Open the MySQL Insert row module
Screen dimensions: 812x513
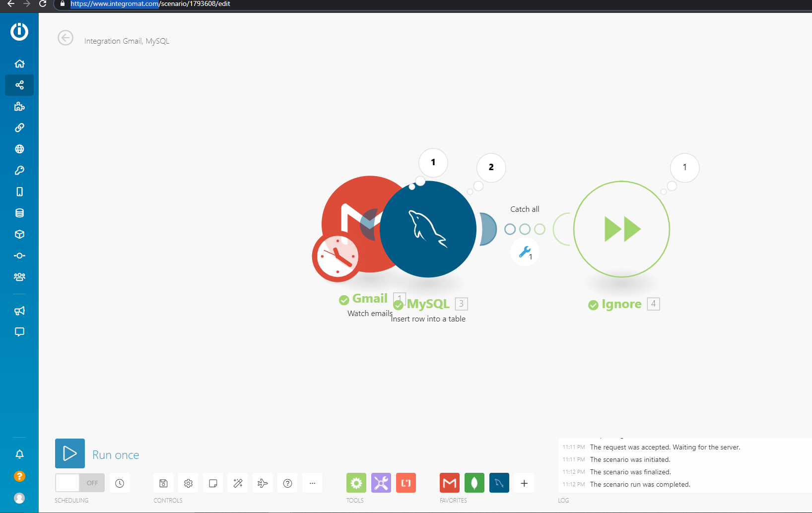pos(428,229)
